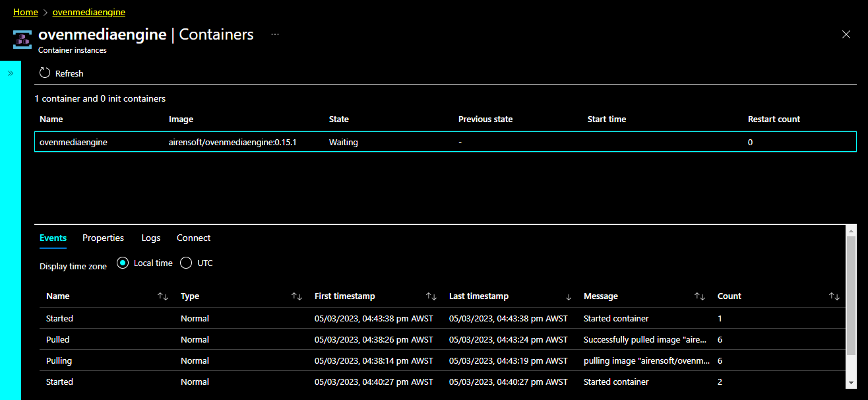
Task: Click the ovenmediaengine resource icon in the header
Action: (x=22, y=39)
